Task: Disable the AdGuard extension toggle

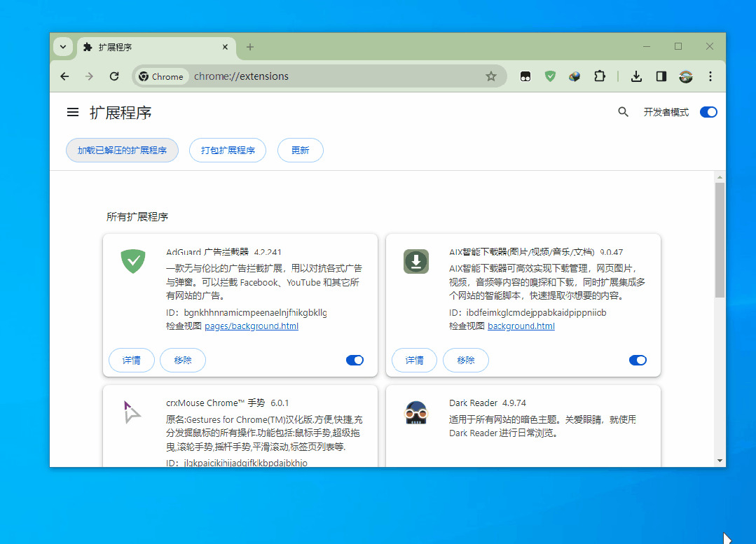Action: click(355, 360)
